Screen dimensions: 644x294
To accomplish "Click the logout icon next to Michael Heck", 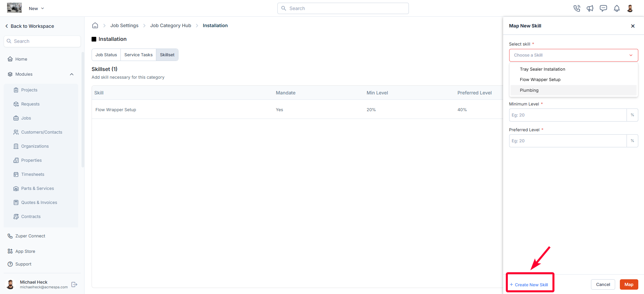I will point(74,285).
